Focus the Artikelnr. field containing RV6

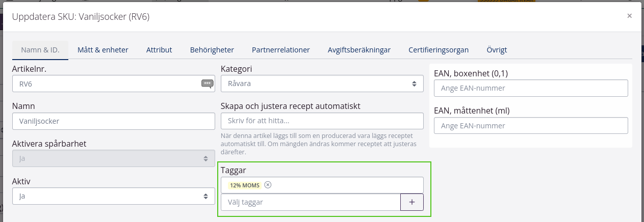point(114,84)
